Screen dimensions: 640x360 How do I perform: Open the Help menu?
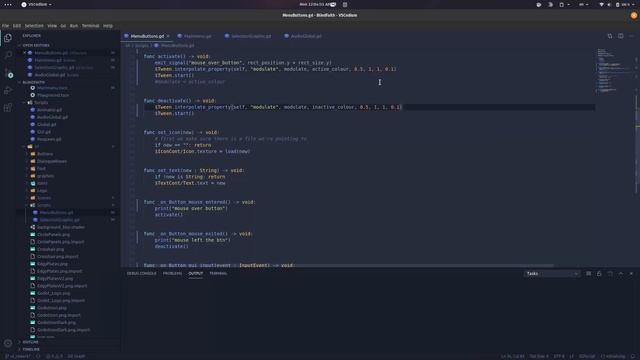(x=108, y=26)
